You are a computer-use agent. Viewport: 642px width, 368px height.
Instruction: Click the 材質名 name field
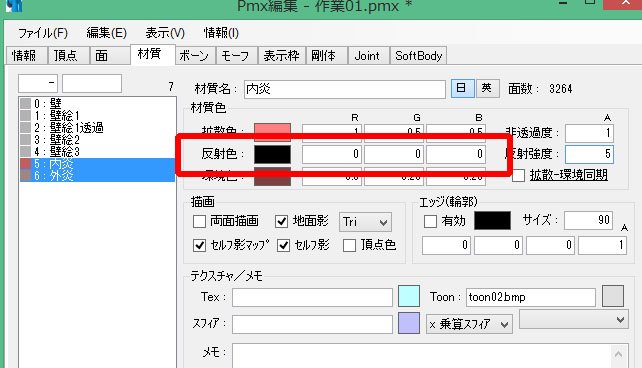[x=345, y=89]
